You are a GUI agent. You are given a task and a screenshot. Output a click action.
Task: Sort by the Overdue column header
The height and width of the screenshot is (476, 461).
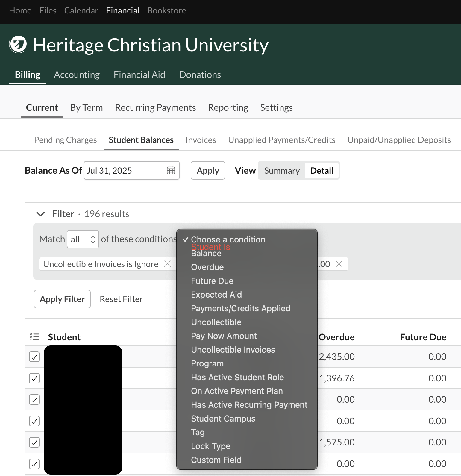pos(337,337)
